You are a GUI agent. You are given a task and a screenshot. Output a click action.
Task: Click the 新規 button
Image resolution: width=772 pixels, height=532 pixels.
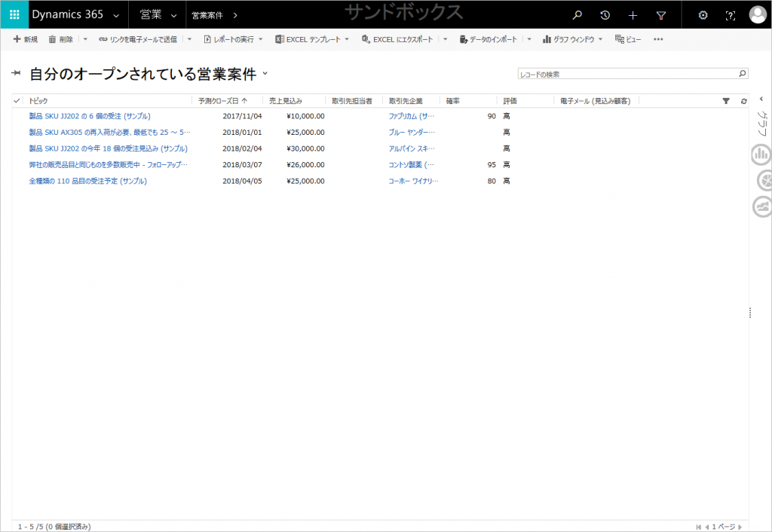pyautogui.click(x=26, y=39)
